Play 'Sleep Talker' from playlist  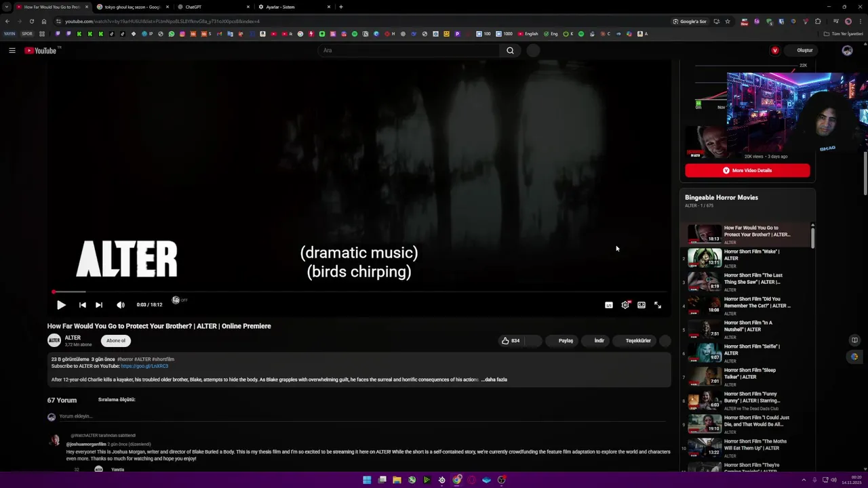click(746, 377)
